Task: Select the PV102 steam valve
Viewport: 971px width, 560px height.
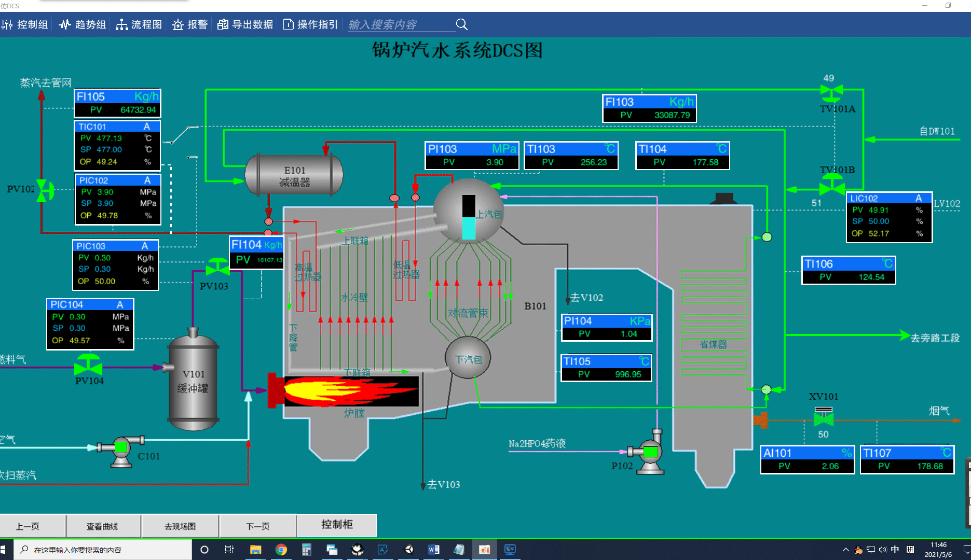Action: point(45,191)
